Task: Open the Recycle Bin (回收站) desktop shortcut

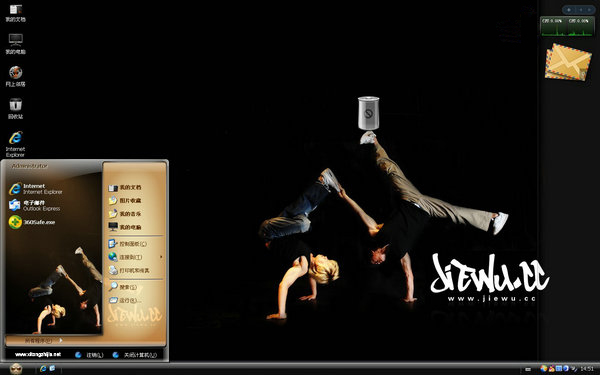Action: pos(15,109)
